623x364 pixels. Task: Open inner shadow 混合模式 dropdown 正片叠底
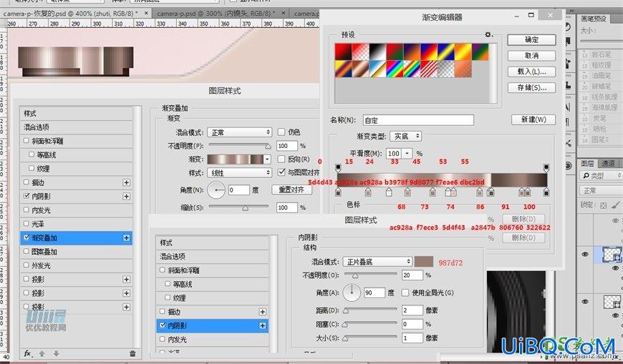tap(377, 262)
